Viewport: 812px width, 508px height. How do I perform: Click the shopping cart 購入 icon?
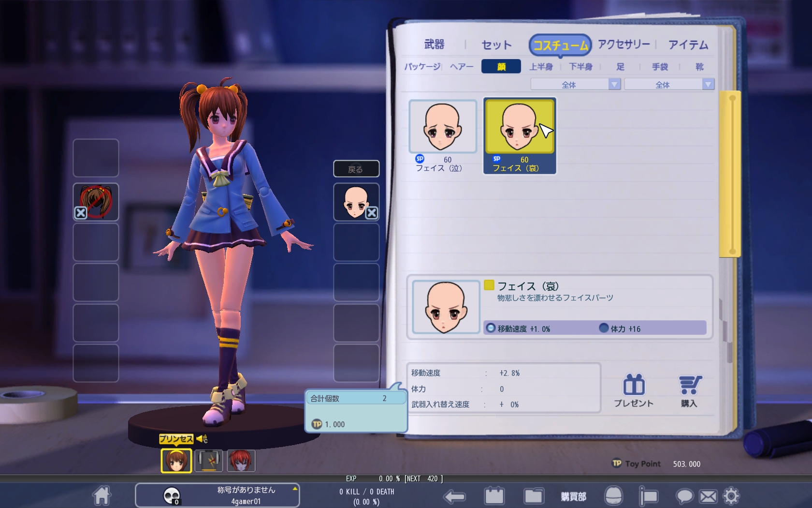tap(689, 391)
